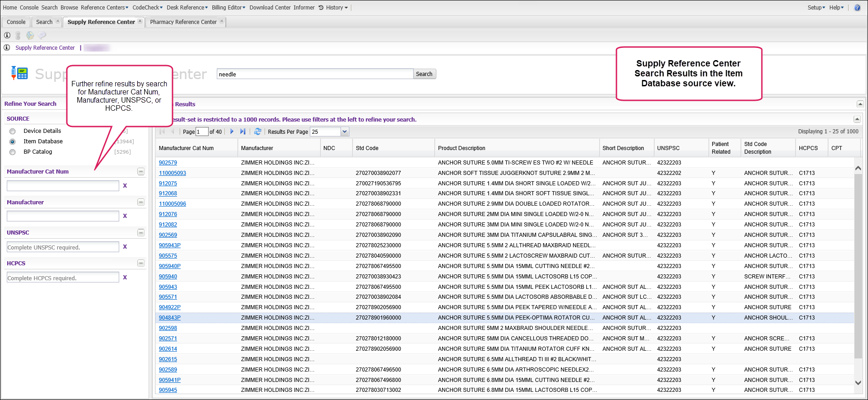Open the Results Per Page dropdown

point(345,132)
